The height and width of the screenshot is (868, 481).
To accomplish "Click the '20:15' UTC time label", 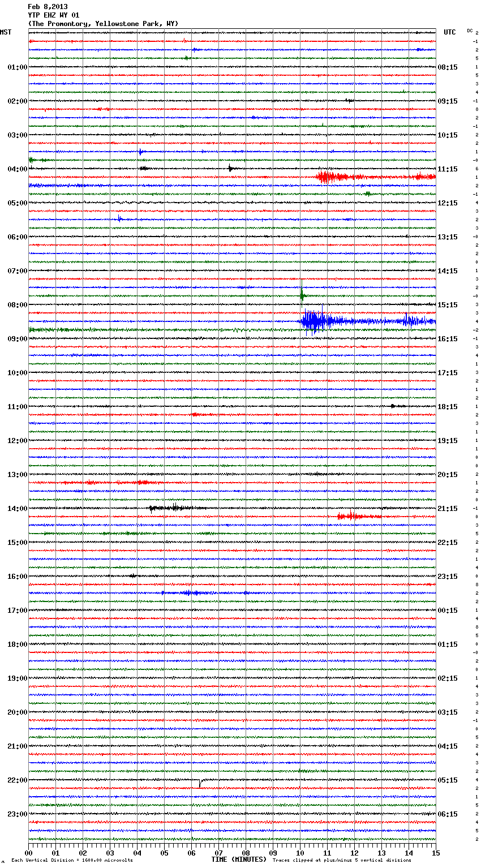I will [448, 475].
